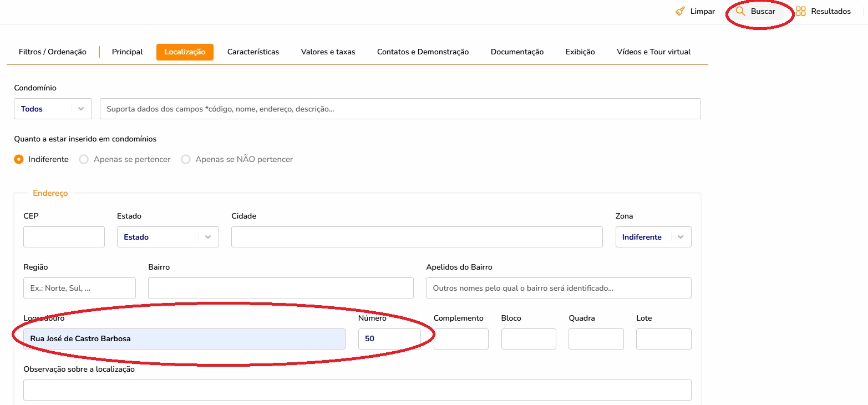Switch to the Características tab
The width and height of the screenshot is (868, 405).
click(x=253, y=52)
